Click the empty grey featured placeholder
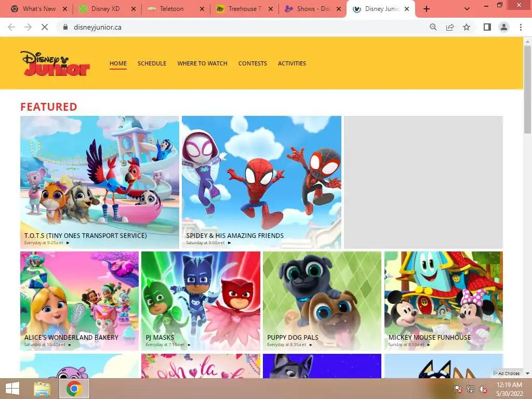The image size is (532, 399). (423, 182)
